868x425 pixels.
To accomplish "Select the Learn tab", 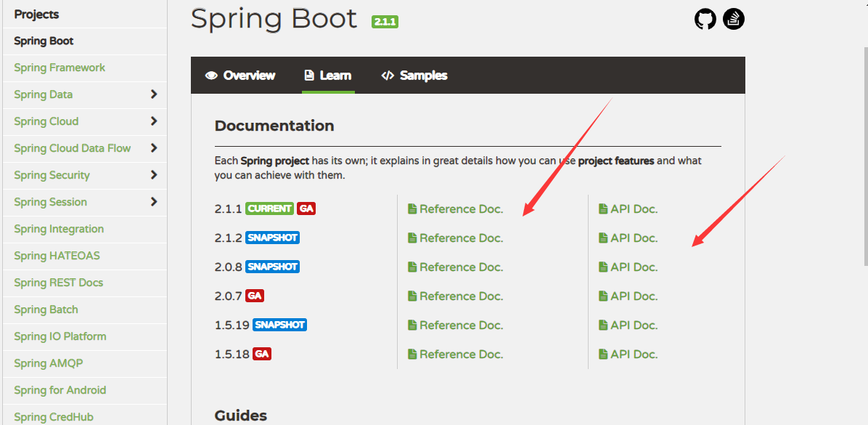I will pos(328,76).
